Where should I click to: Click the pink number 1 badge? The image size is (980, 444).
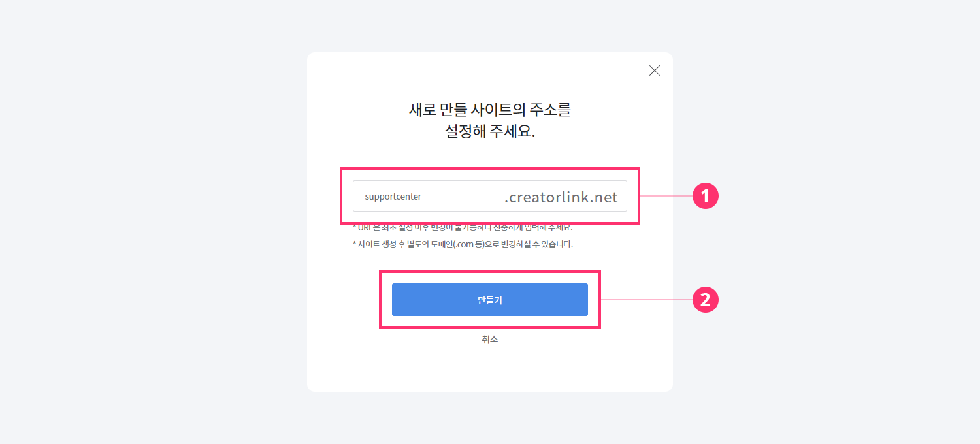click(705, 196)
